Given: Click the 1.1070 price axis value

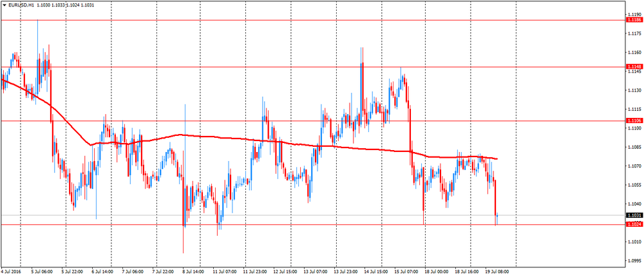Looking at the screenshot, I should point(633,166).
